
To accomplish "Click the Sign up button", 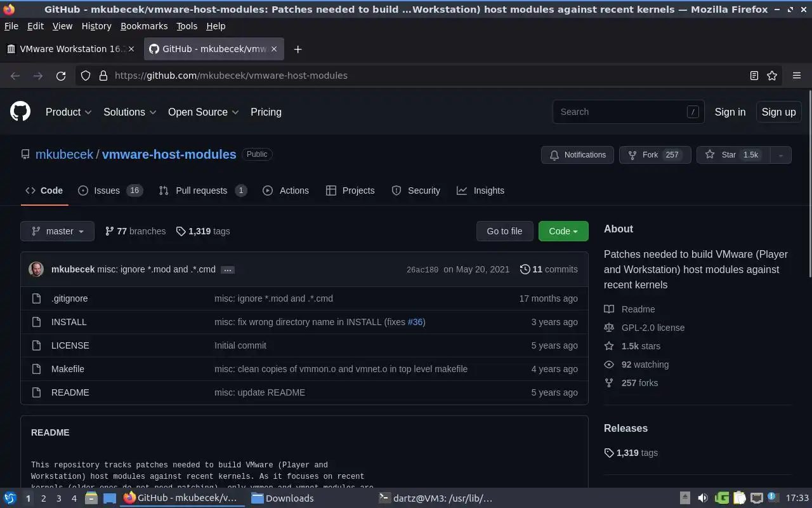I will coord(778,112).
